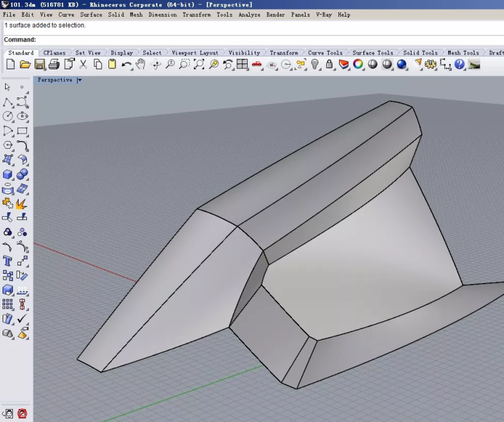Screen dimensions: 504x422
Task: Click the Perspective viewport title label
Action: [55, 80]
